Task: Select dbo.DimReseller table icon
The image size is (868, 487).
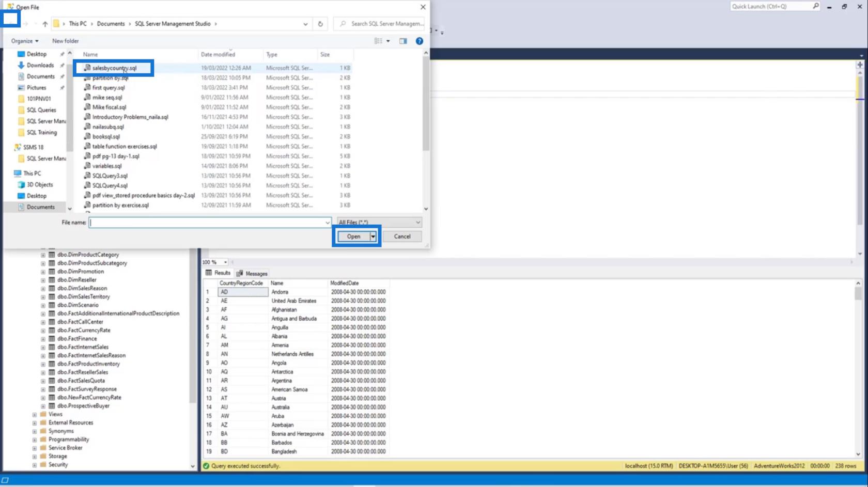Action: 52,280
